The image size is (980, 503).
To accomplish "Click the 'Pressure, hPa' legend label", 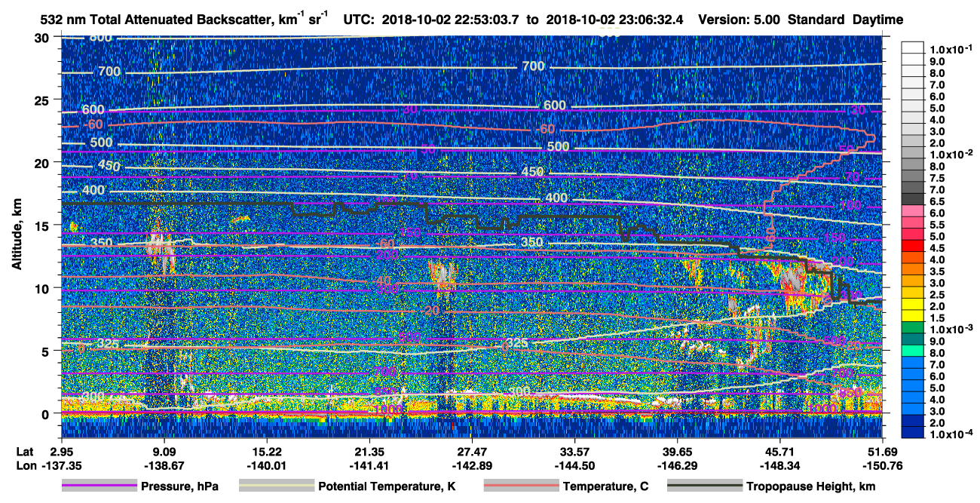I will 179,487.
